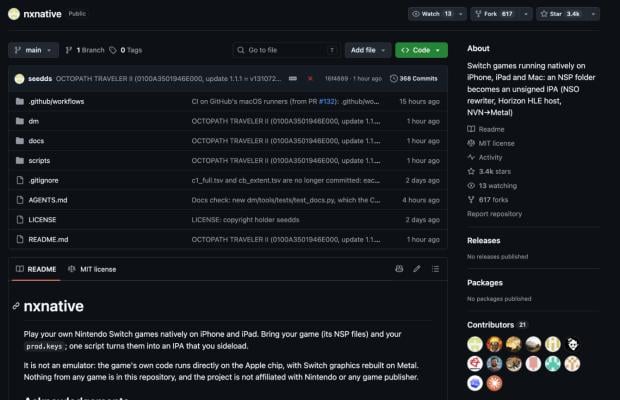
Task: Click the Copilot icon in README toolbar
Action: [399, 269]
